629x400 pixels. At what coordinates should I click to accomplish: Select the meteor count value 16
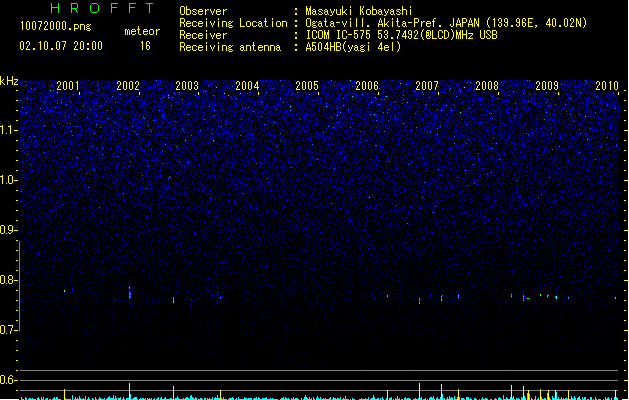pyautogui.click(x=145, y=46)
